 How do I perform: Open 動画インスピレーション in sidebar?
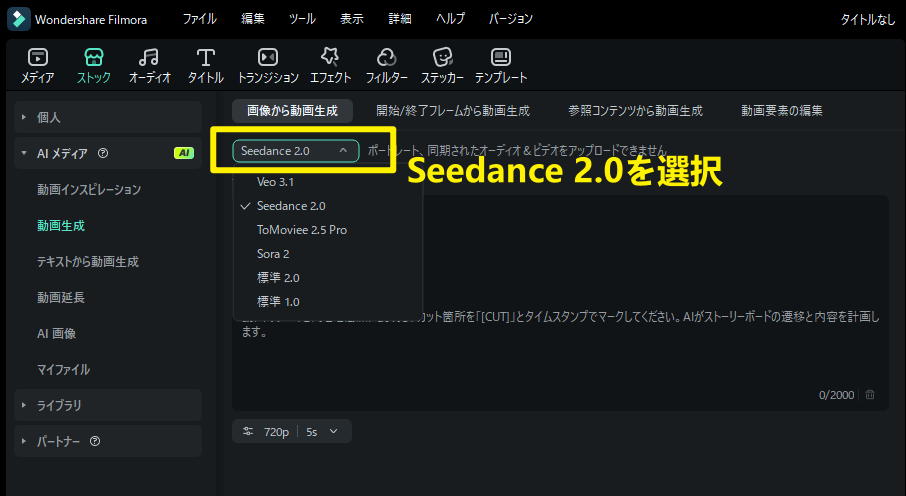coord(89,190)
